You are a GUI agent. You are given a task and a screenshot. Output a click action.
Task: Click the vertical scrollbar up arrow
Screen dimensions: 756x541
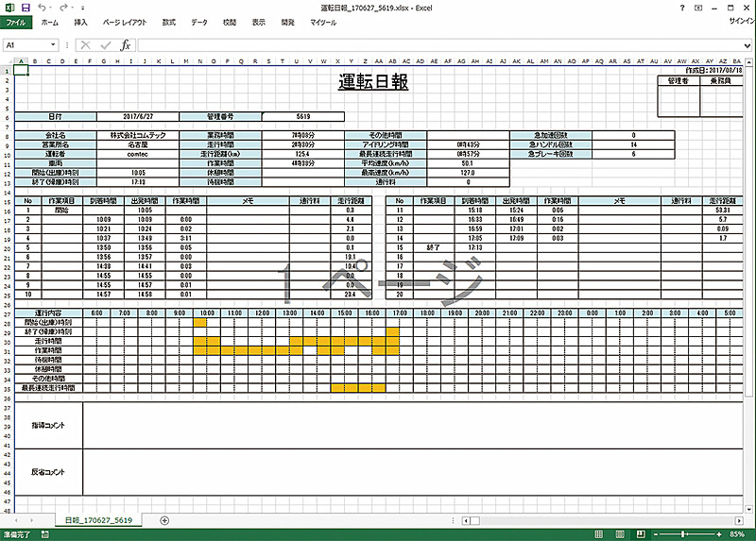(x=748, y=62)
